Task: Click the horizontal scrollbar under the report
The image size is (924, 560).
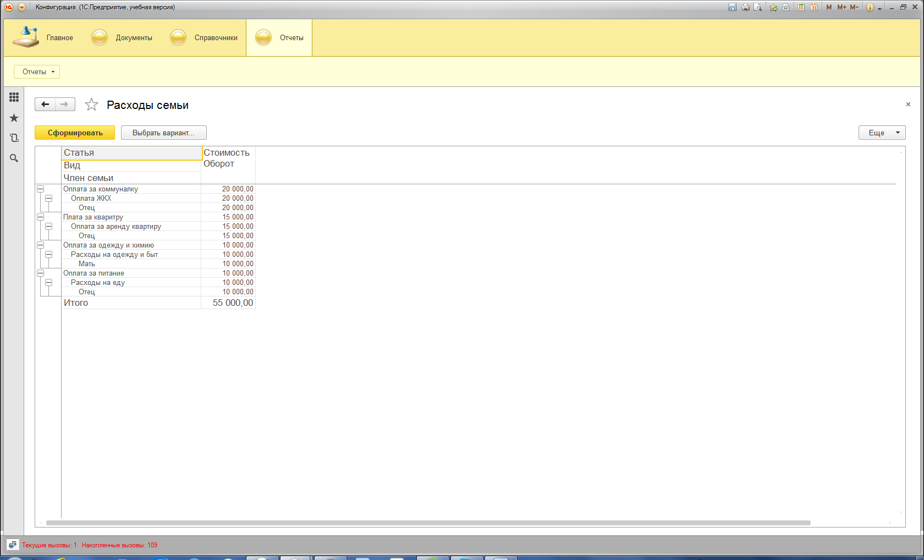Action: [x=428, y=523]
